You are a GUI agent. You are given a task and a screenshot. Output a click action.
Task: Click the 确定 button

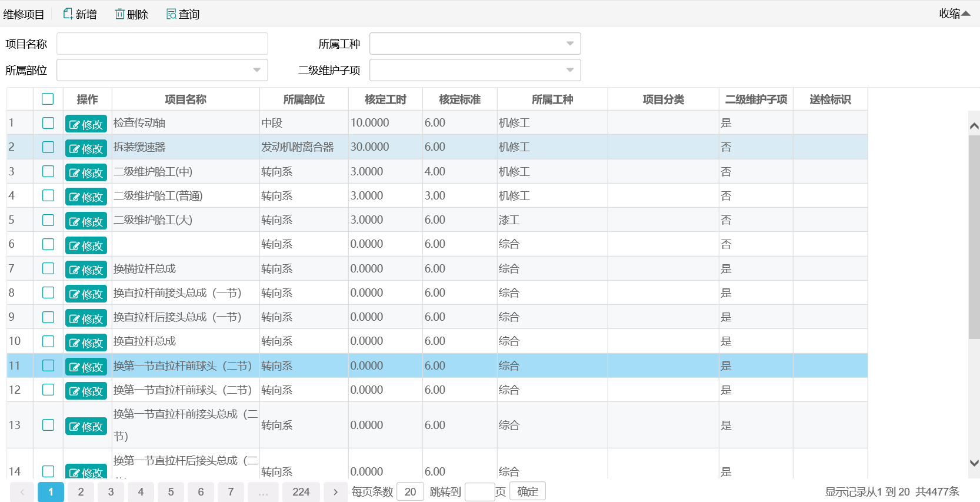pos(528,491)
